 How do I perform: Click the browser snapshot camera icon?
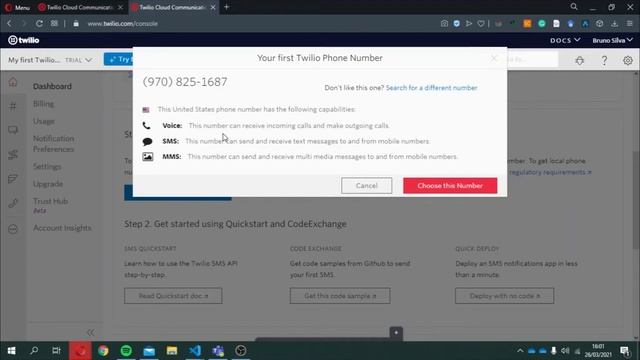(444, 24)
